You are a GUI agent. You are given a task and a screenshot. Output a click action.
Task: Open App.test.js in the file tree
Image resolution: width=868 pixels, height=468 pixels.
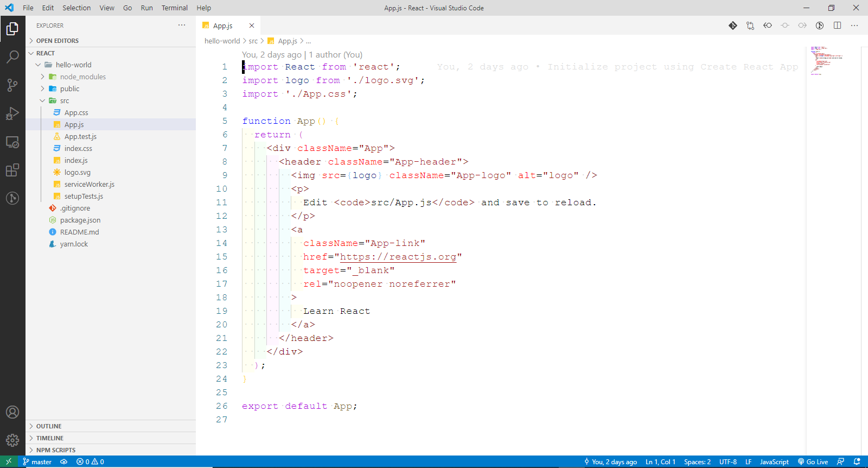(111, 136)
